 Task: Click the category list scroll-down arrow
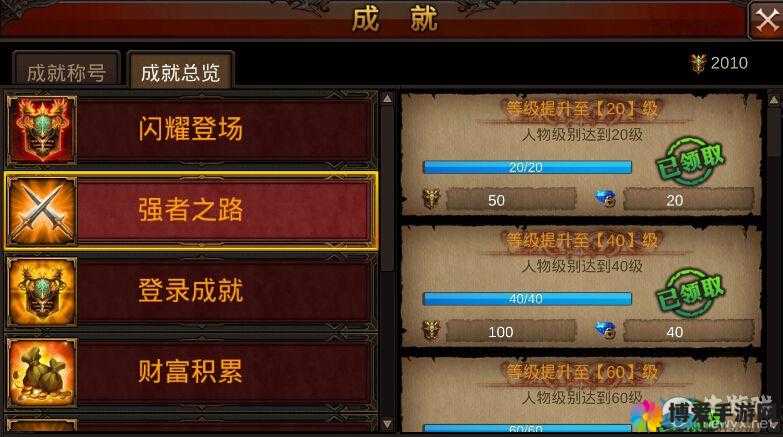(388, 424)
